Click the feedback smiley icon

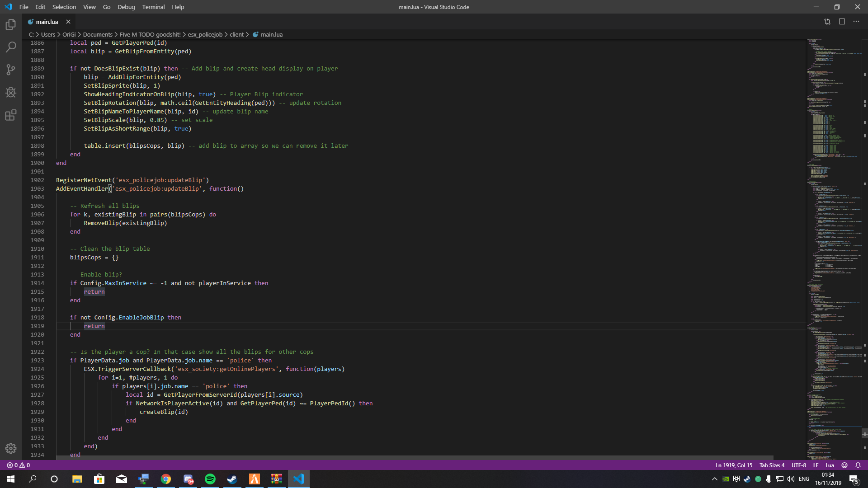tap(844, 465)
